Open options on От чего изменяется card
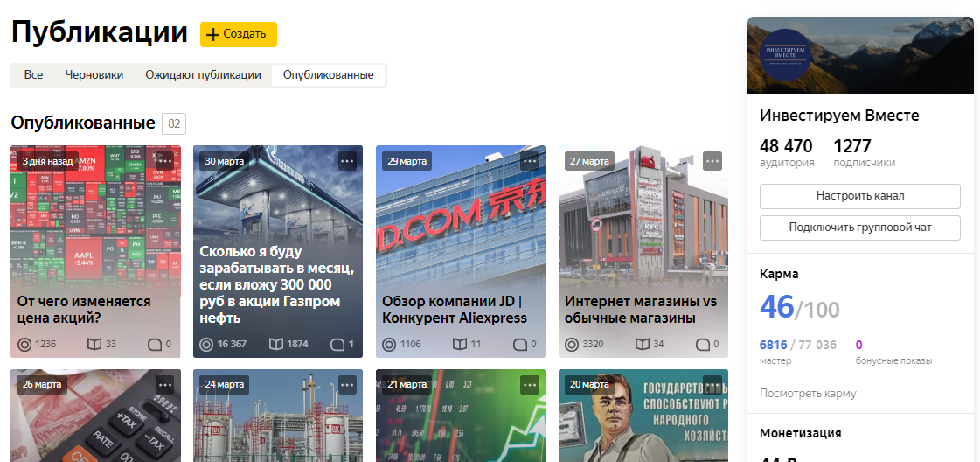 pos(165,161)
